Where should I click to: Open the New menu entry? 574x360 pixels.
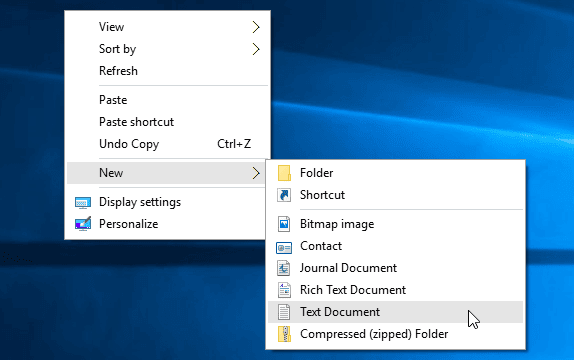[x=166, y=173]
